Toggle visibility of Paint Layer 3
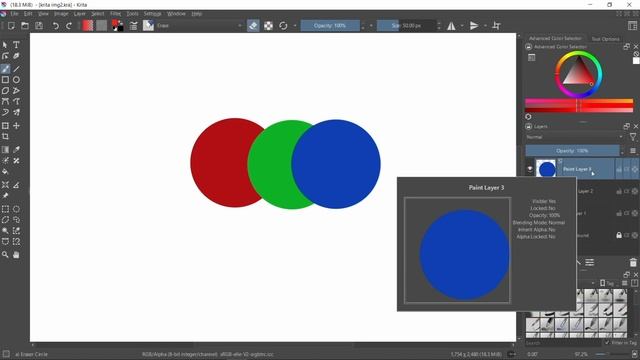This screenshot has height=360, width=640. coord(530,169)
